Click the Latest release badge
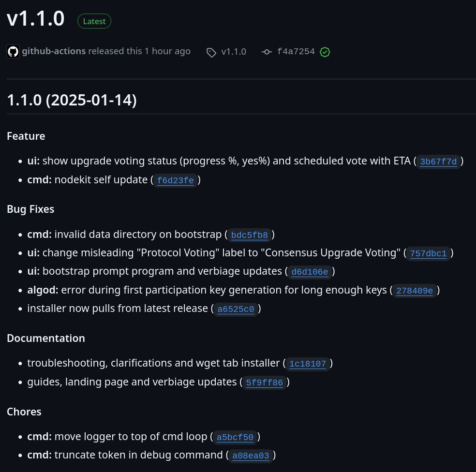 click(x=94, y=21)
